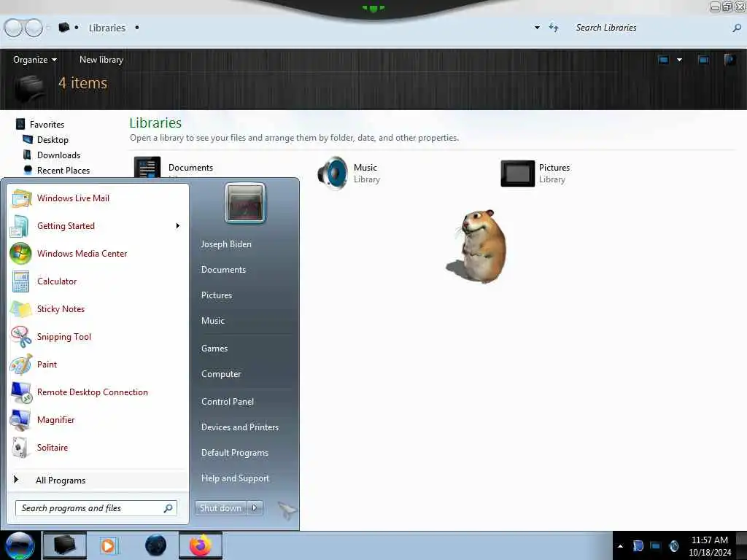The width and height of the screenshot is (747, 560).
Task: Open the Music library speaker icon
Action: (x=333, y=173)
